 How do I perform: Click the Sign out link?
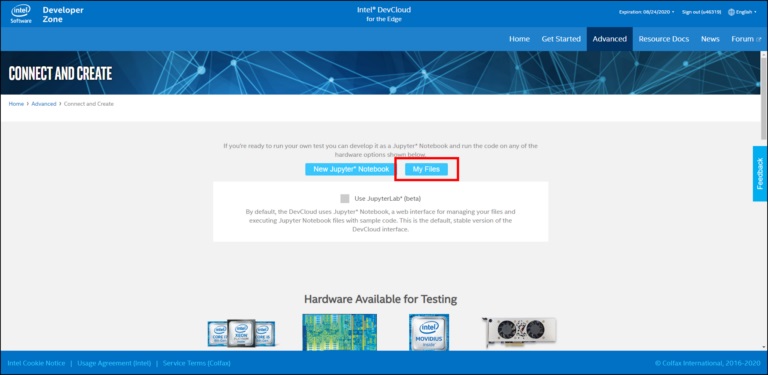click(x=701, y=12)
